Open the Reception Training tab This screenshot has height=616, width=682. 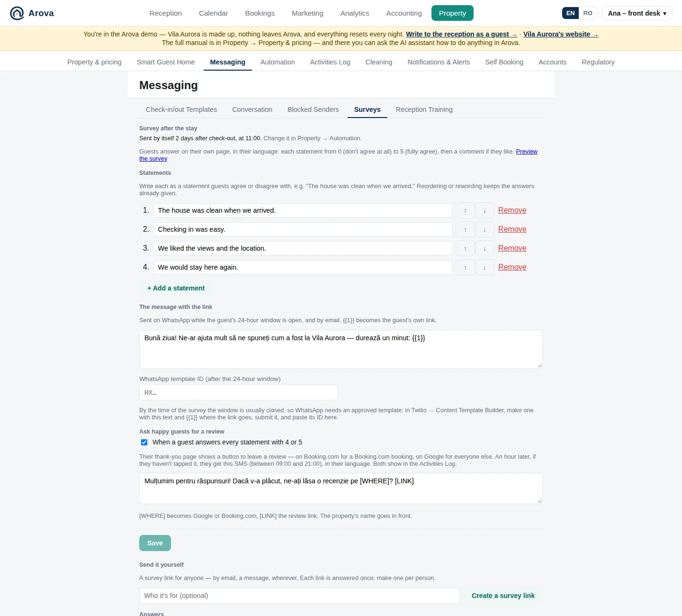click(x=424, y=109)
